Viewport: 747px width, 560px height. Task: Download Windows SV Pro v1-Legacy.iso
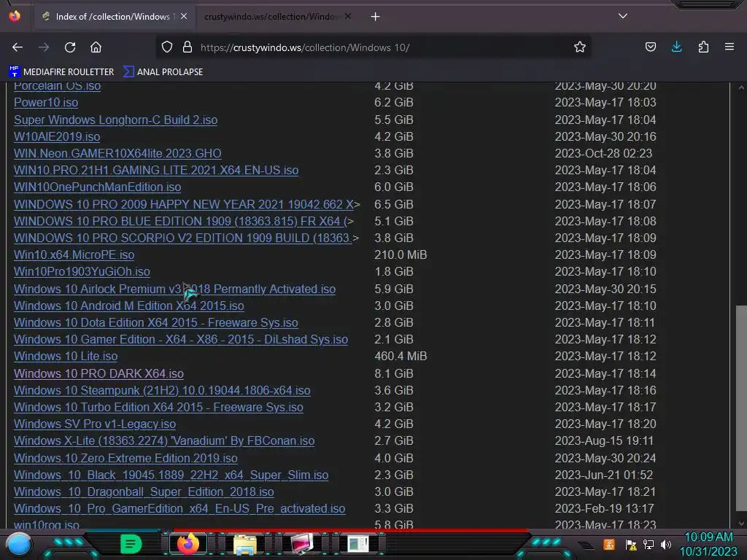[95, 424]
